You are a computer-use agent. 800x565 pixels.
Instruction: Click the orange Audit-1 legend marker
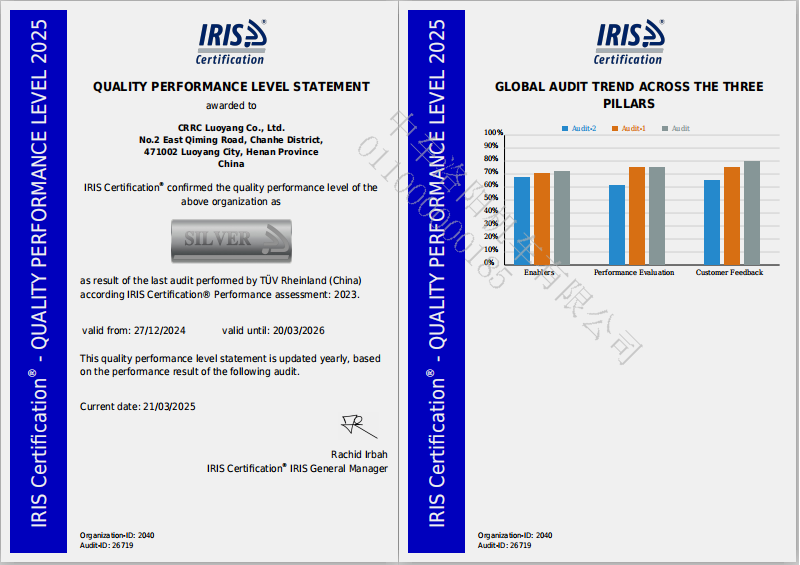click(x=616, y=129)
